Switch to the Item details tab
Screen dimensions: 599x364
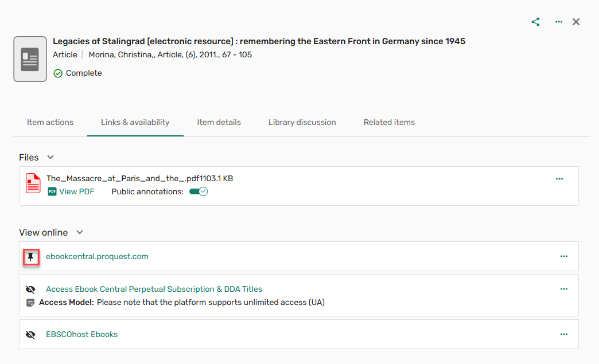[x=219, y=122]
